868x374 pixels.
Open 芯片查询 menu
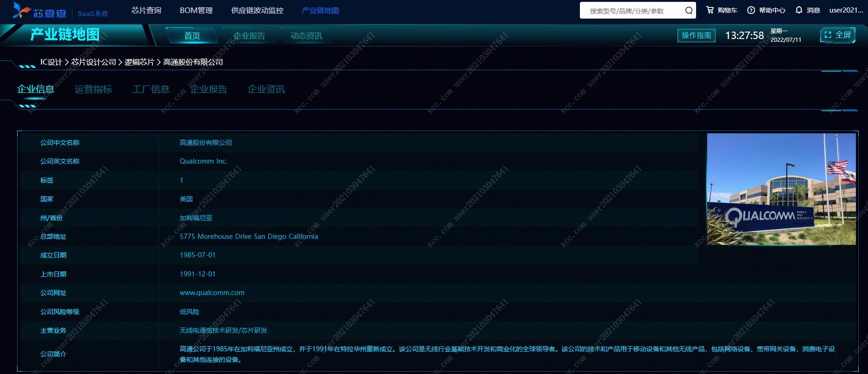tap(146, 10)
